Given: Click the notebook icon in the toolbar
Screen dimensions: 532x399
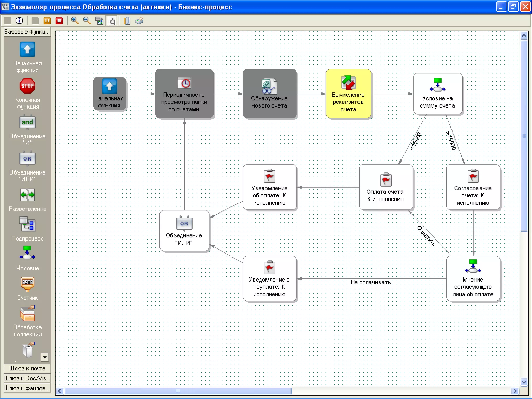Looking at the screenshot, I should point(127,21).
